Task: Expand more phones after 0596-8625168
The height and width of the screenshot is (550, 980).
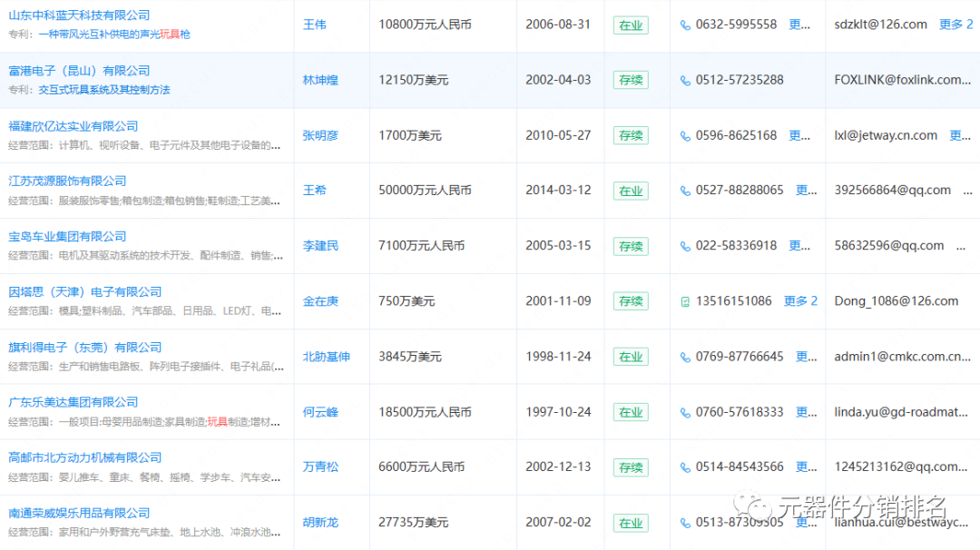Action: click(x=799, y=135)
